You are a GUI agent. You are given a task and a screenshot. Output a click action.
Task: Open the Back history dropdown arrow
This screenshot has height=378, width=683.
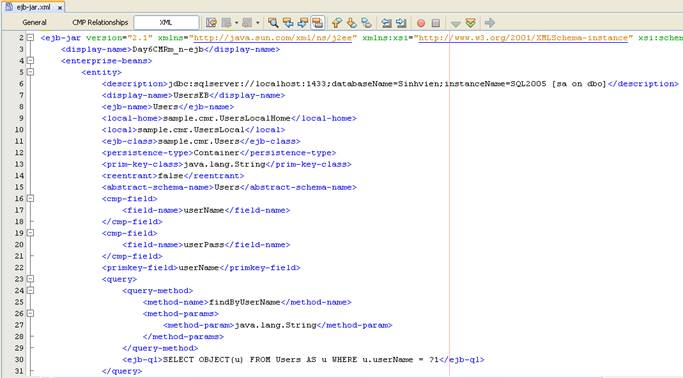(236, 23)
